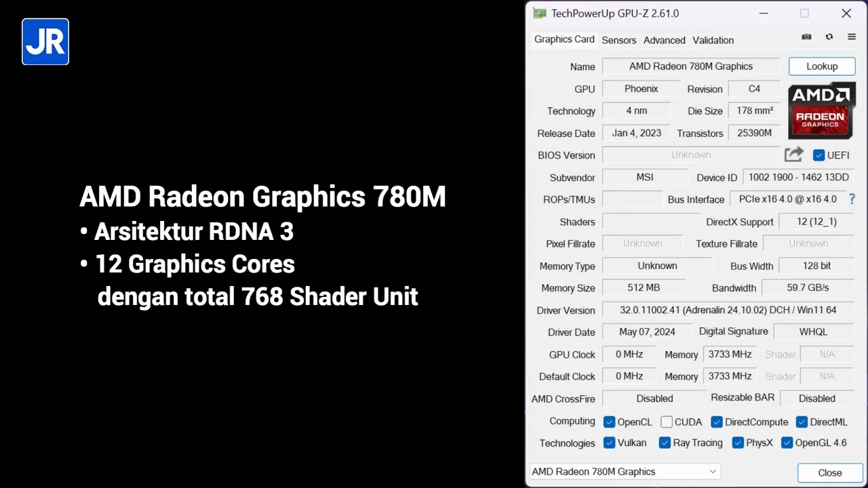868x488 pixels.
Task: Toggle the UEFI checkbox
Action: 819,155
